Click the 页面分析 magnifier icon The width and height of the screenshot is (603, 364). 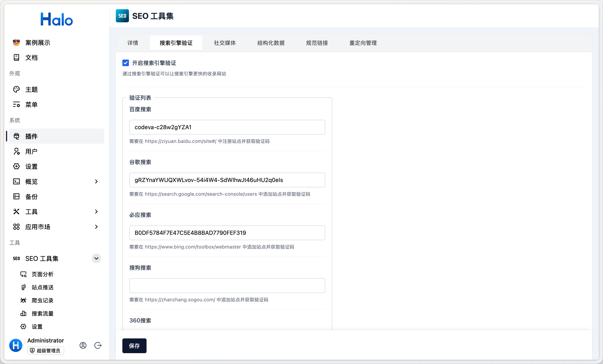(23, 274)
